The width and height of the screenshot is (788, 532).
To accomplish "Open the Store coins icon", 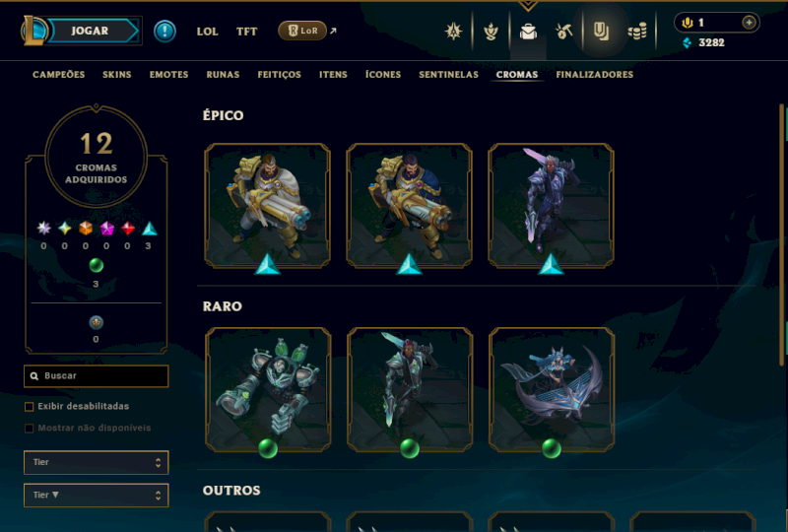I will [637, 33].
